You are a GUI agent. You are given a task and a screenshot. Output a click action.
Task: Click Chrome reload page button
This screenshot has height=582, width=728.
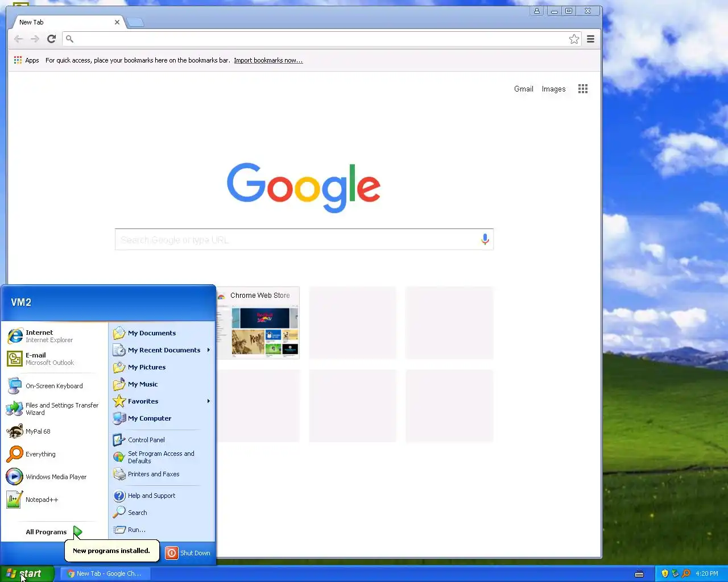[x=51, y=39]
